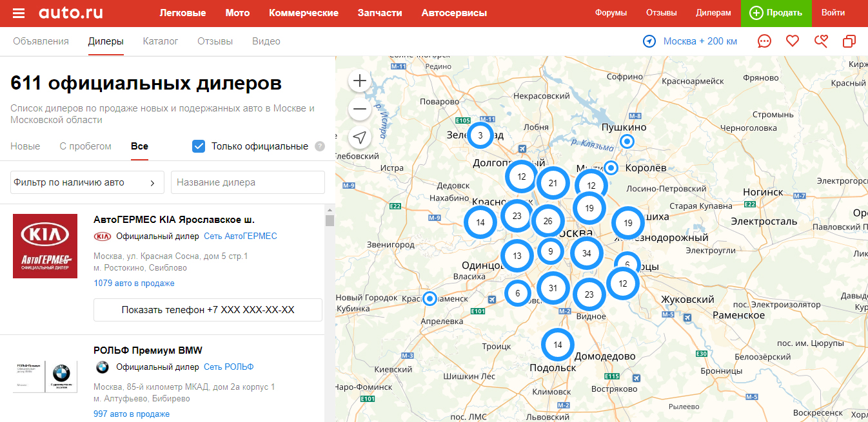Select the С пробегом dealers tab

tap(86, 146)
